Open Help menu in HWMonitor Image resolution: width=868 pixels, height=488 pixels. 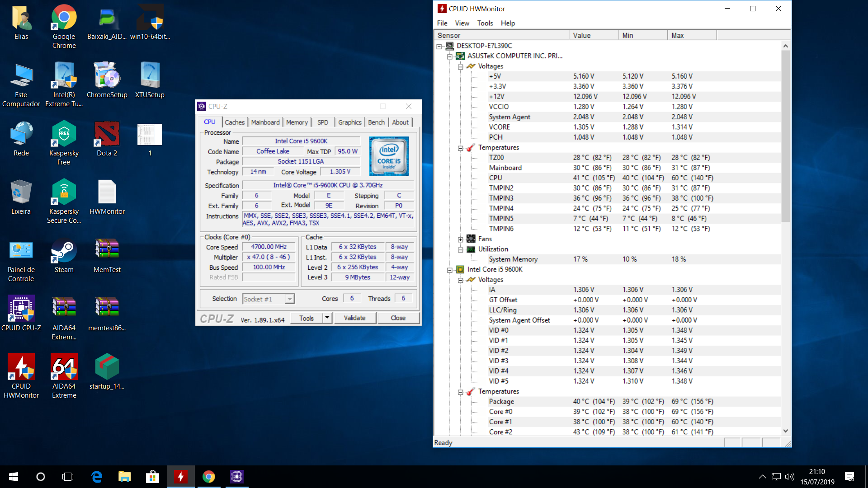point(508,23)
